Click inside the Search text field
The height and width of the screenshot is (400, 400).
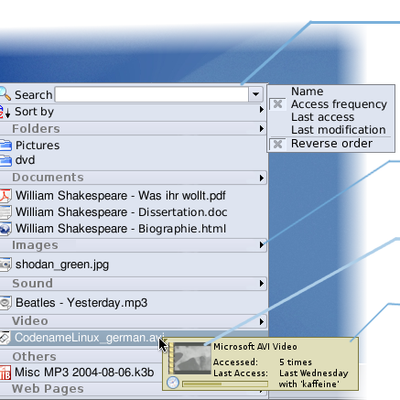[x=152, y=94]
